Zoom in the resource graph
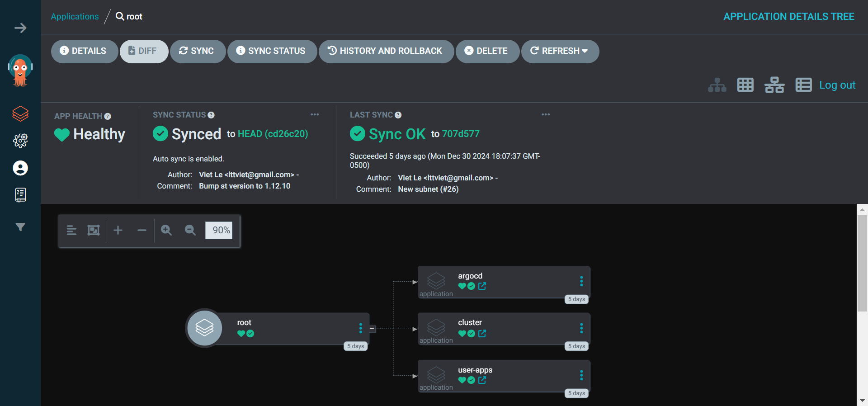 pos(166,230)
